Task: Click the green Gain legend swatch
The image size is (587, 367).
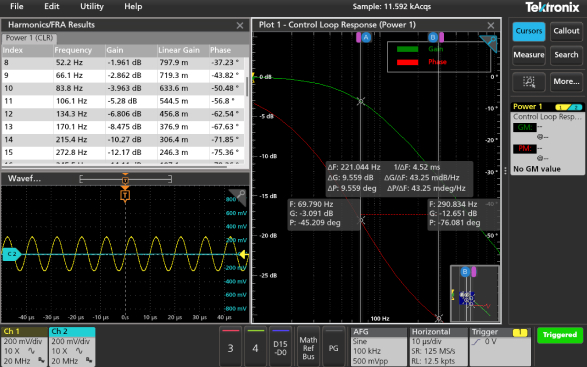Action: tap(407, 49)
